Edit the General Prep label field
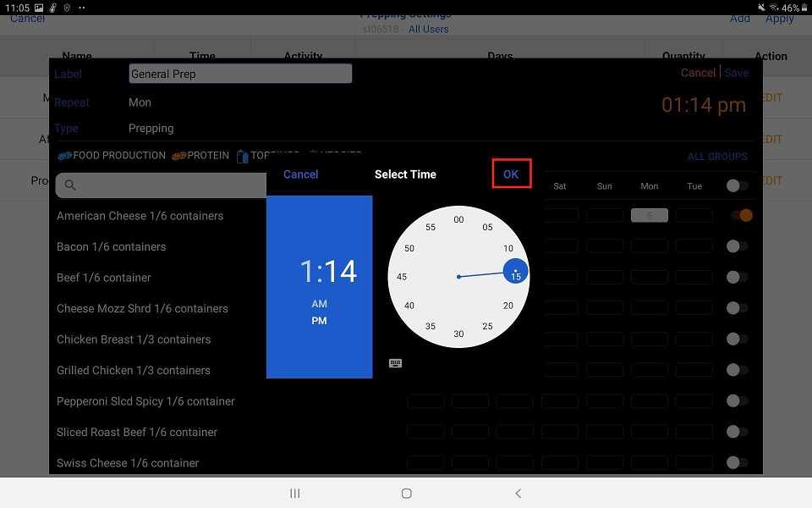The image size is (812, 508). 240,74
